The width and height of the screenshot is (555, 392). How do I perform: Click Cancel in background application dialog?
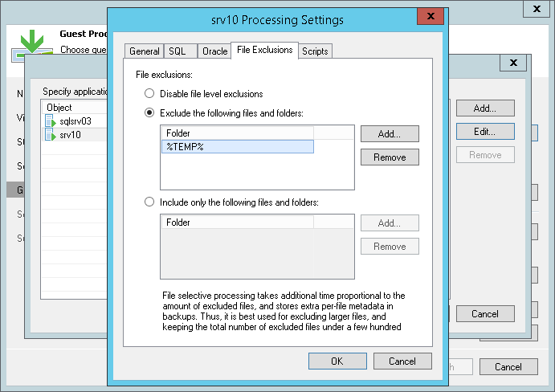click(485, 314)
